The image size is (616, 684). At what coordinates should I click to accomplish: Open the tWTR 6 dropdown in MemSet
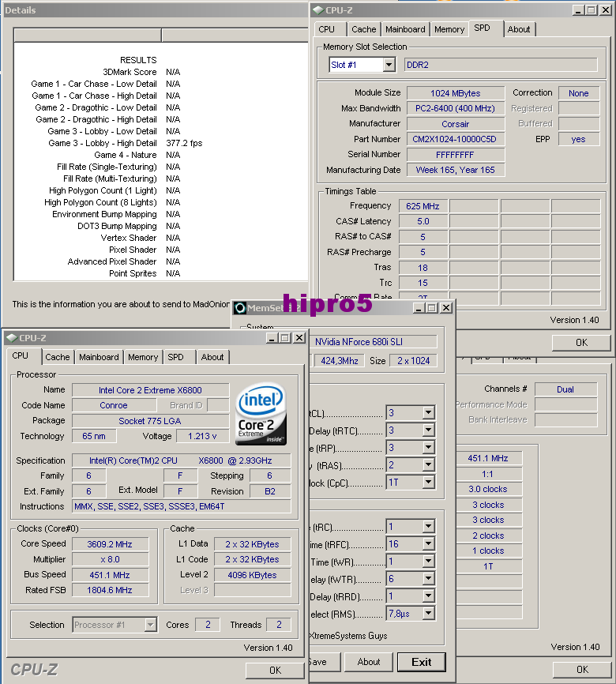click(x=428, y=579)
